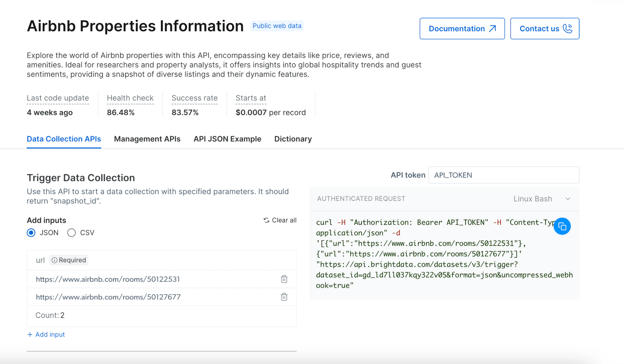This screenshot has width=624, height=364.
Task: Click the plus icon for Add input
Action: [30, 334]
